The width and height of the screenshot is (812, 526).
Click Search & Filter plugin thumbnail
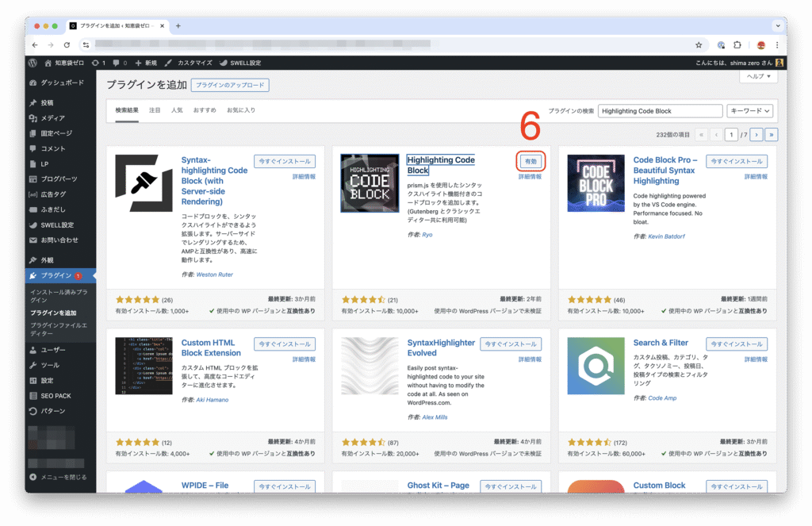[596, 366]
